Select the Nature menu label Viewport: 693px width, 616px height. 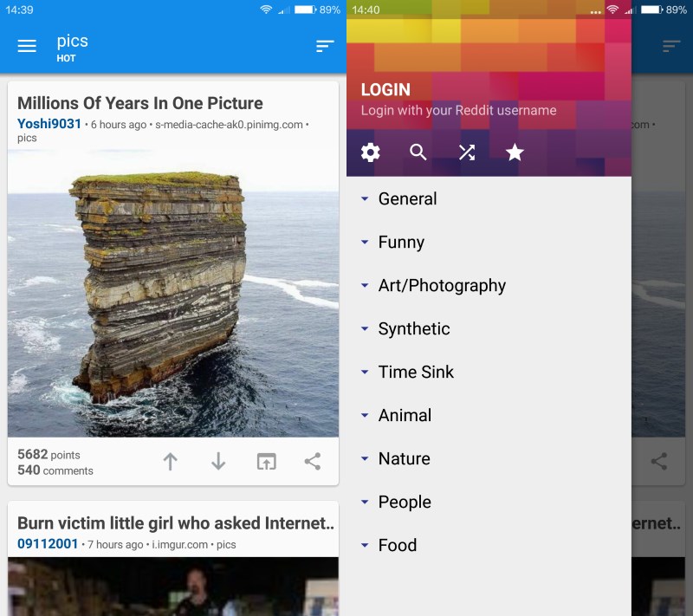click(x=405, y=458)
